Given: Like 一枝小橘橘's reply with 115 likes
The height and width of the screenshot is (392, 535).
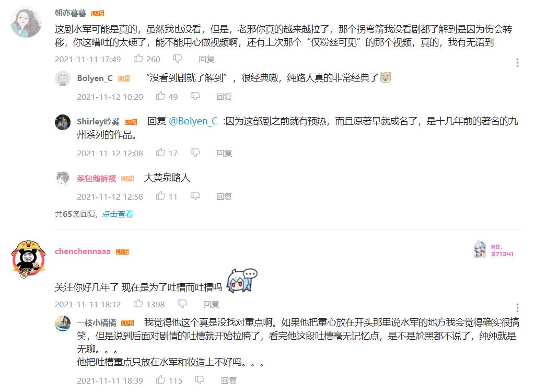Looking at the screenshot, I should point(160,379).
